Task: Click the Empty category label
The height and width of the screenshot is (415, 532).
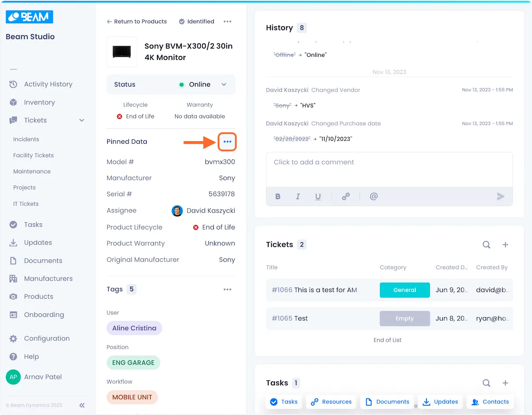Action: click(x=405, y=318)
